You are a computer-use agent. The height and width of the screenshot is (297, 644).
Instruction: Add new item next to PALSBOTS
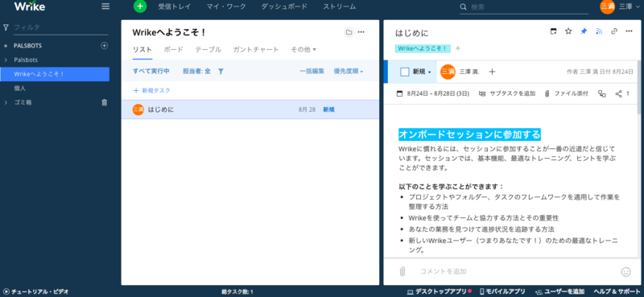(105, 46)
